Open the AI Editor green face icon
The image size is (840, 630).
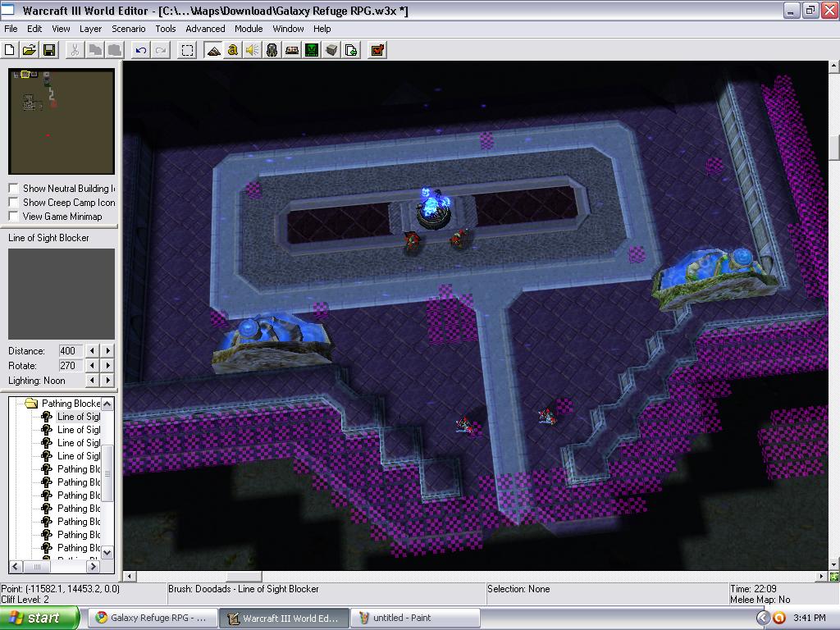tap(312, 50)
